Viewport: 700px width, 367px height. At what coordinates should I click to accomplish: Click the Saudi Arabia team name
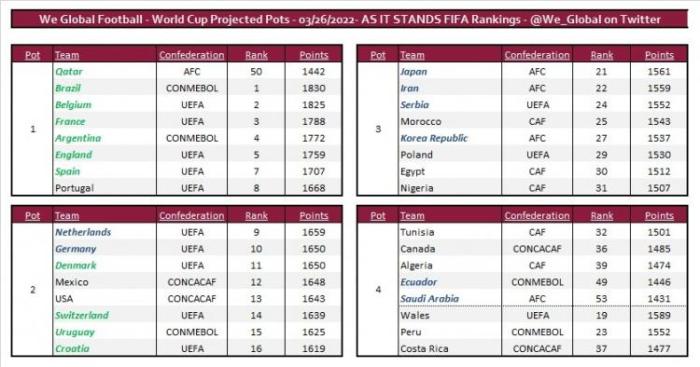429,299
